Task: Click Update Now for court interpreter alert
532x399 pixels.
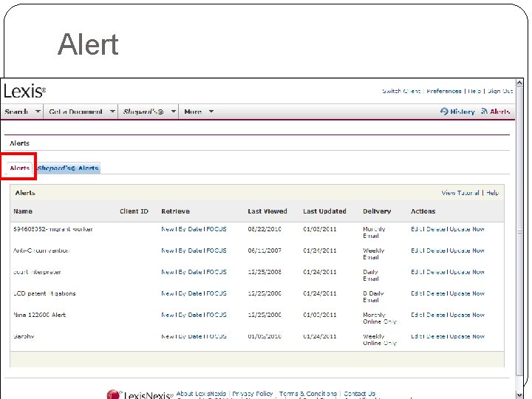Action: point(467,272)
